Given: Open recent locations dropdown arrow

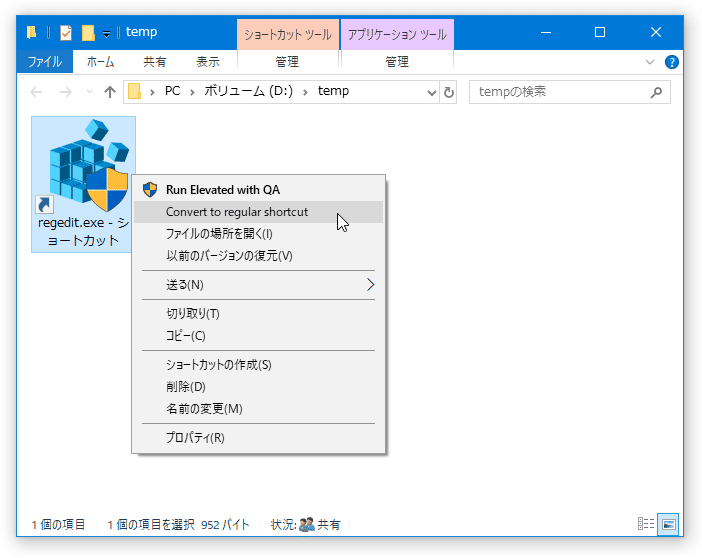Looking at the screenshot, I should point(89,92).
